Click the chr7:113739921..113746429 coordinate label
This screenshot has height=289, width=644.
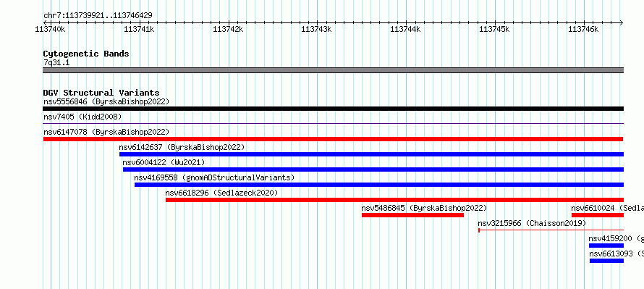(98, 15)
